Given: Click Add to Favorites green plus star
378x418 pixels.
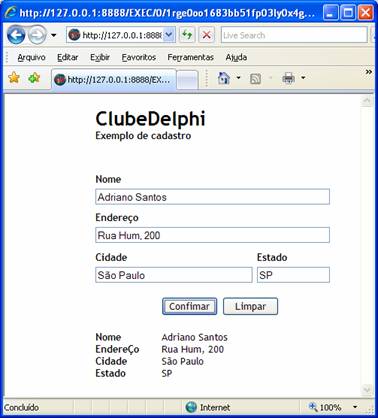Looking at the screenshot, I should coord(34,78).
